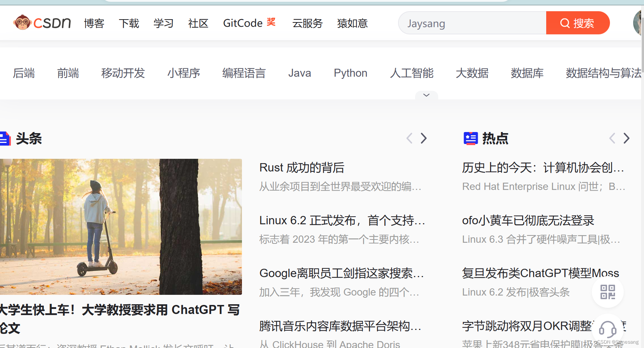Image resolution: width=644 pixels, height=348 pixels.
Task: Open the QR code floating button
Action: click(607, 292)
